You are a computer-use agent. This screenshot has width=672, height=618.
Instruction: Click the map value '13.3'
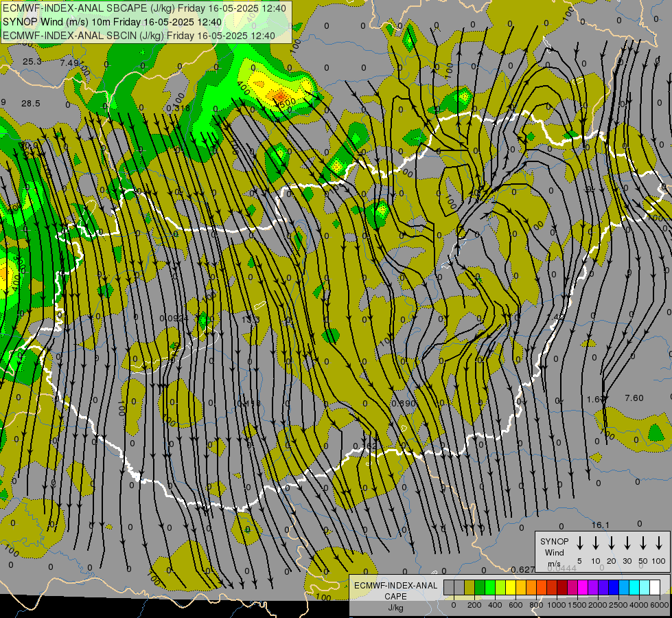251,319
